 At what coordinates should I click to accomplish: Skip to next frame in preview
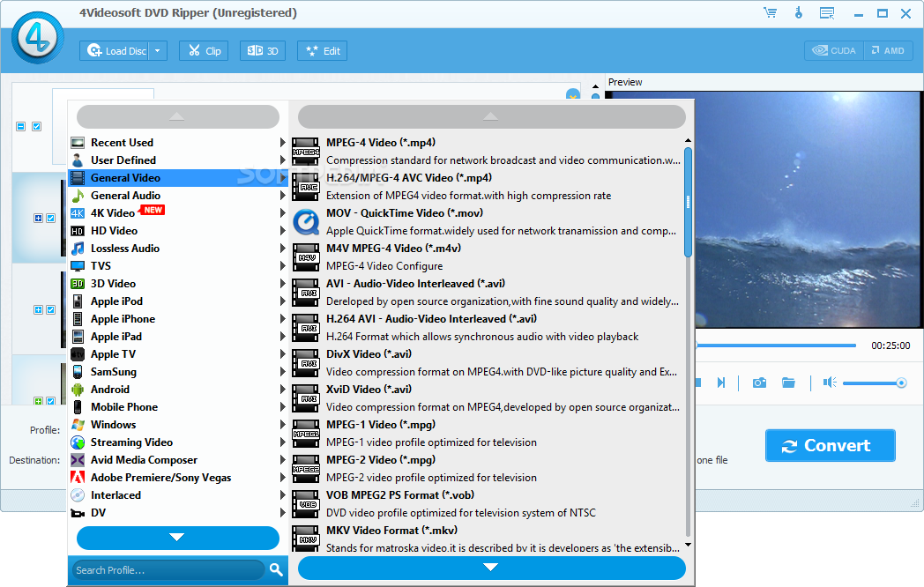[720, 383]
